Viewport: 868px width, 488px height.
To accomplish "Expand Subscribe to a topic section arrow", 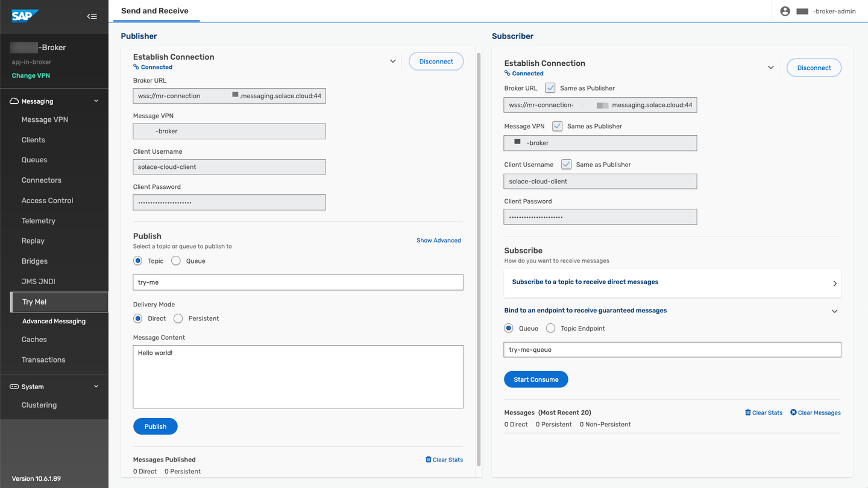I will pos(835,284).
